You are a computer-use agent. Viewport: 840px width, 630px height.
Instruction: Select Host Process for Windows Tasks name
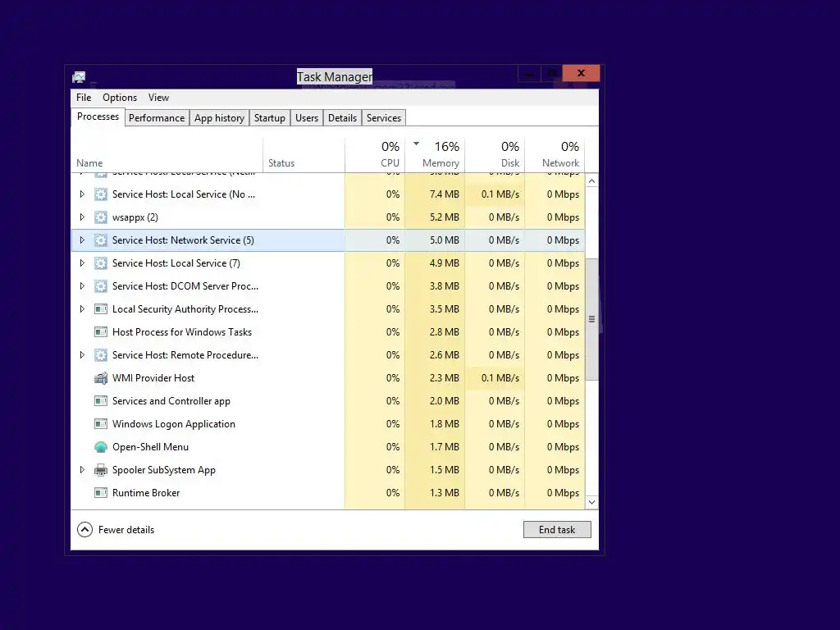181,332
